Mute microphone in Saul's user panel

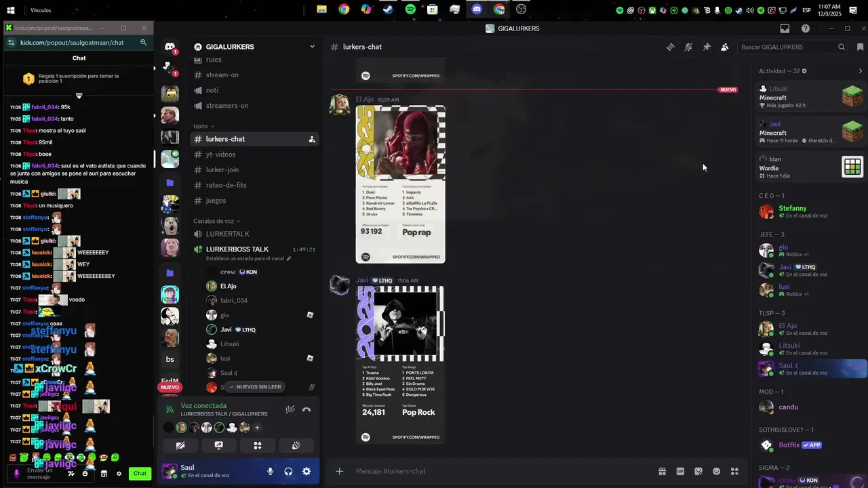point(270,471)
